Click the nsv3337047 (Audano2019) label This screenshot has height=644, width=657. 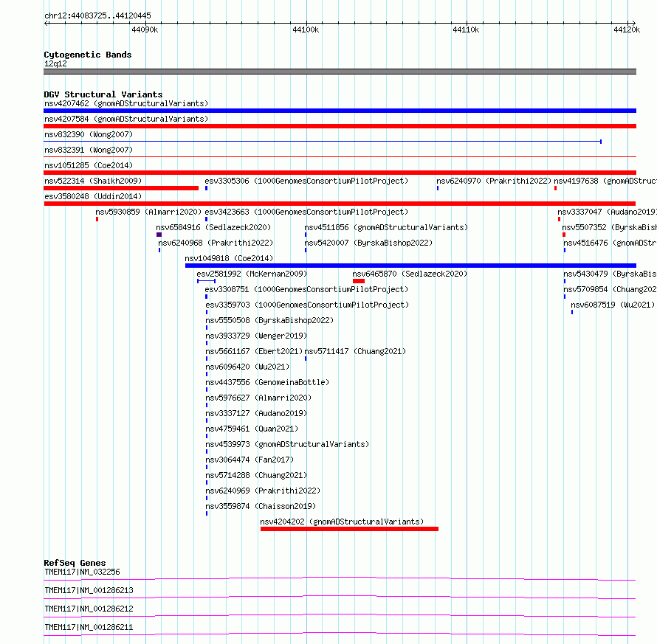(x=607, y=212)
